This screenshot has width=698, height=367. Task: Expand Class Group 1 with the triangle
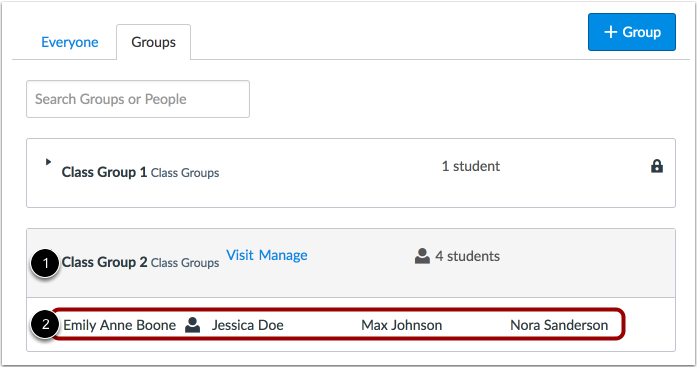[x=49, y=162]
